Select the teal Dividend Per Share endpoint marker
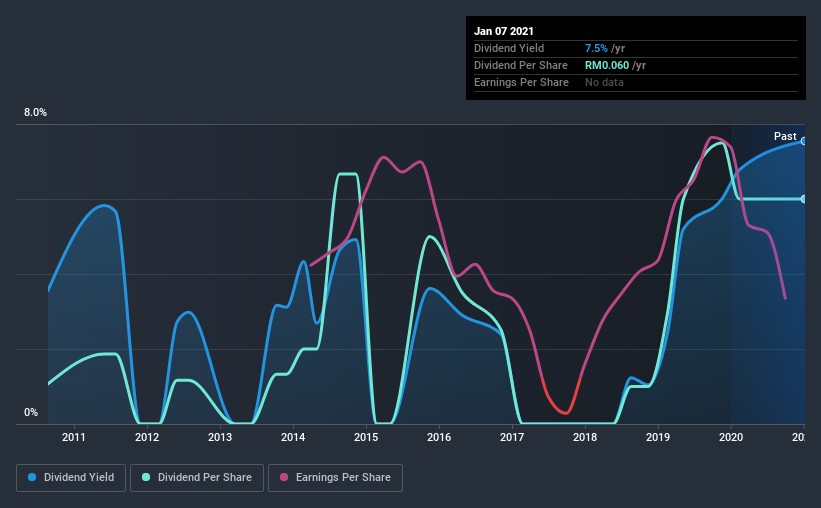Viewport: 821px width, 508px height. (803, 199)
